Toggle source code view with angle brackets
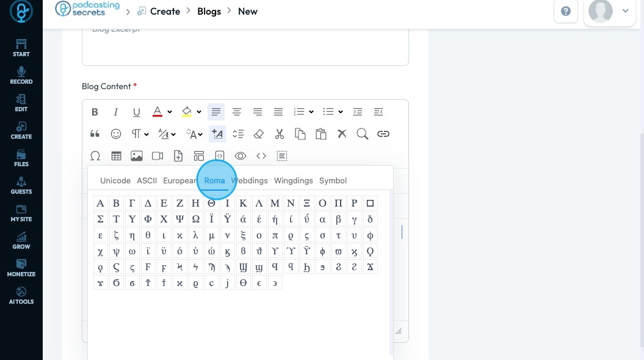 (261, 156)
